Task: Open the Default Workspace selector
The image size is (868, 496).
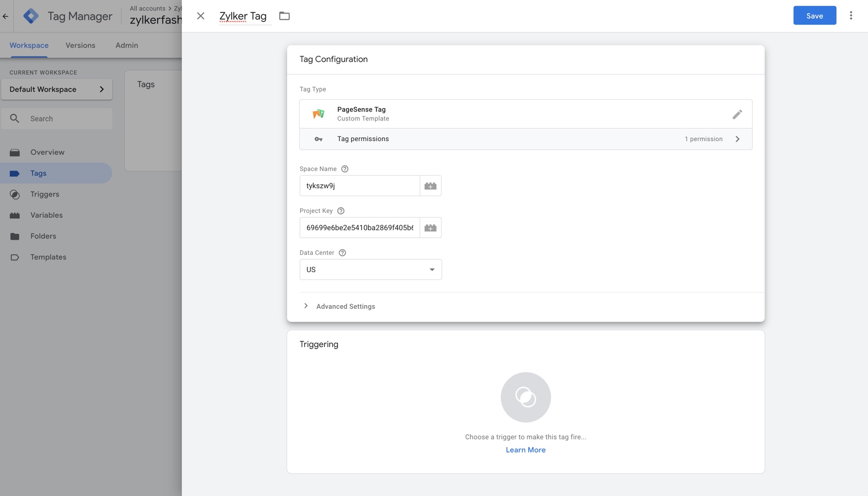Action: (57, 89)
